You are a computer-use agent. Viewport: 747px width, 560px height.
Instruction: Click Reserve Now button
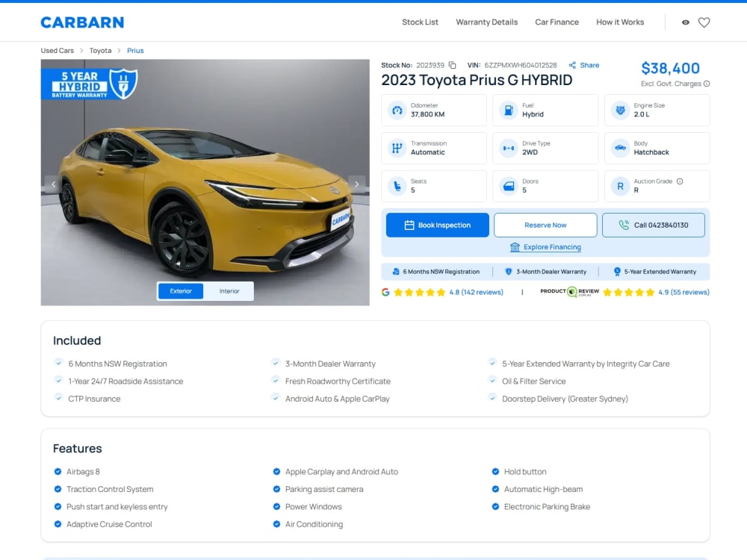coord(545,225)
